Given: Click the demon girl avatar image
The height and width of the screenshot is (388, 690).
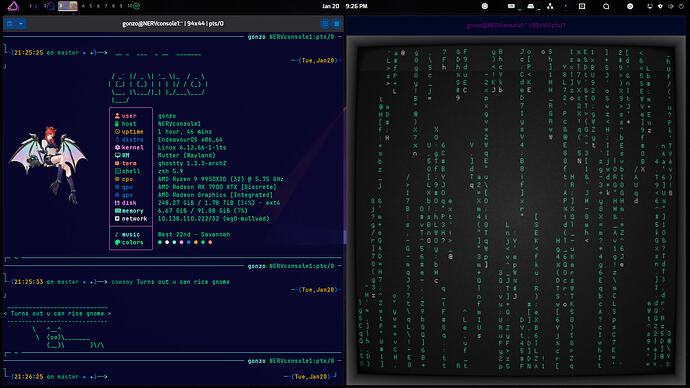Looking at the screenshot, I should [x=48, y=165].
